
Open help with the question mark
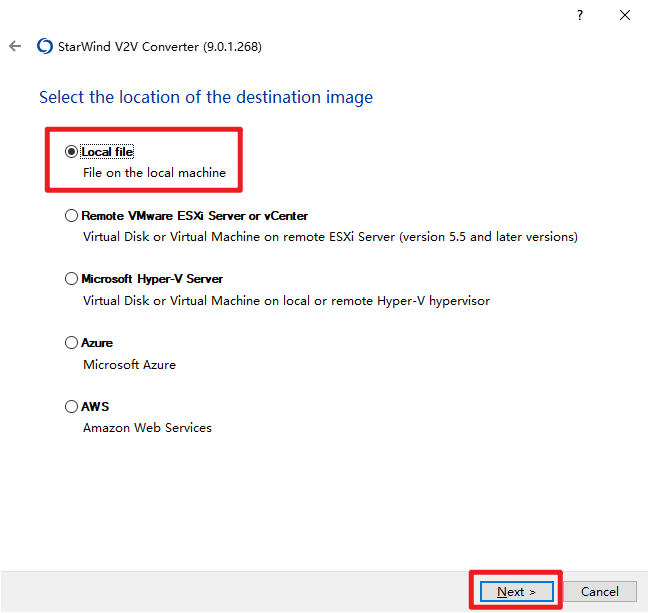point(580,15)
